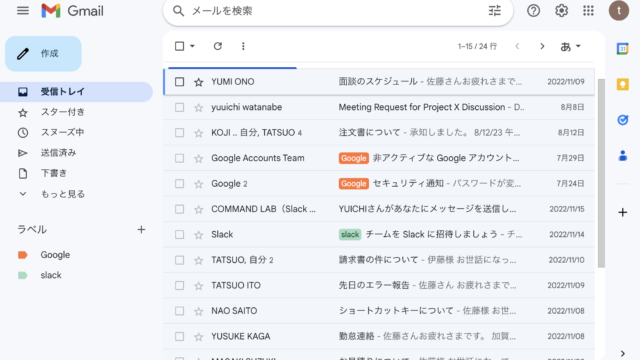Check the YUMI ONO email checkbox

tap(180, 82)
